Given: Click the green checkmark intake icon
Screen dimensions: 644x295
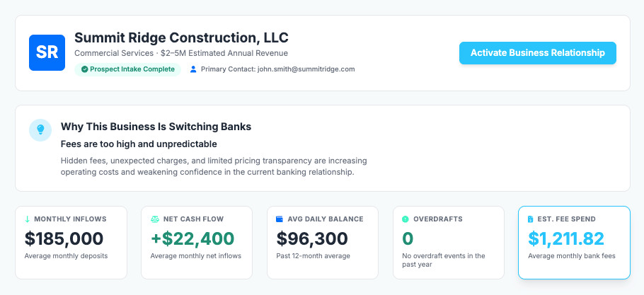Looking at the screenshot, I should (84, 69).
